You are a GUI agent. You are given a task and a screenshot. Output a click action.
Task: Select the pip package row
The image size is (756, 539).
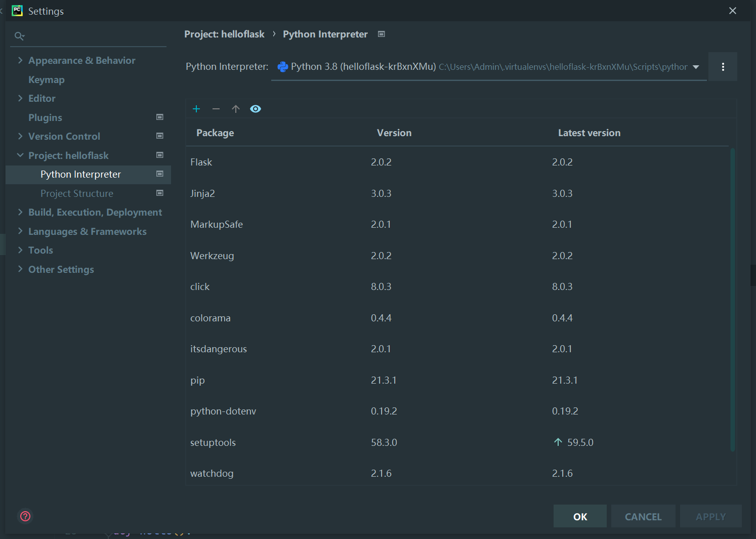click(x=457, y=380)
